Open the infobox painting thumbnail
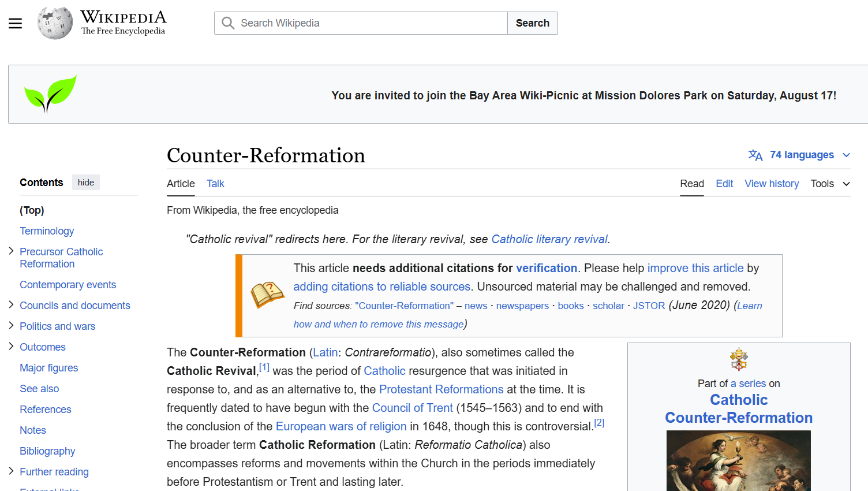 click(x=739, y=461)
